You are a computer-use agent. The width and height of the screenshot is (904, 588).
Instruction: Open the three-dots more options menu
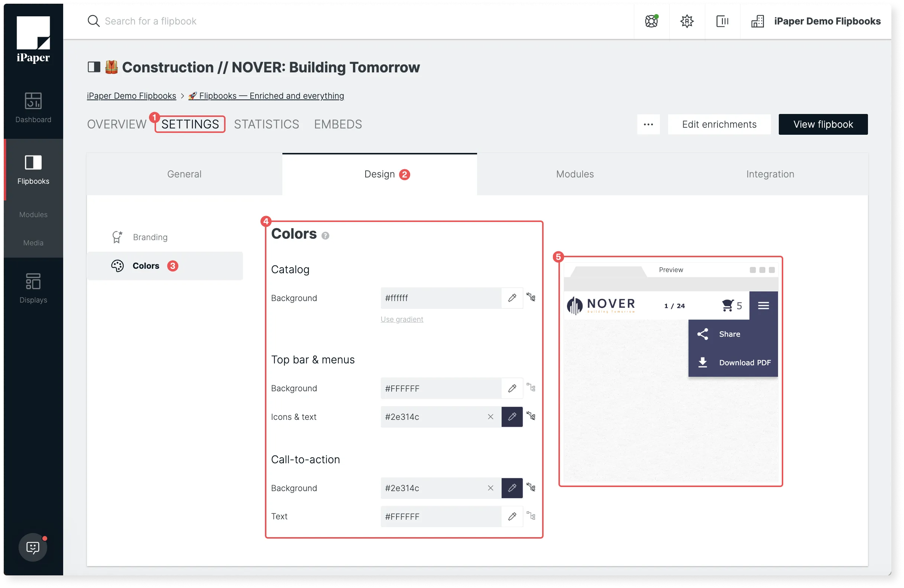(648, 124)
